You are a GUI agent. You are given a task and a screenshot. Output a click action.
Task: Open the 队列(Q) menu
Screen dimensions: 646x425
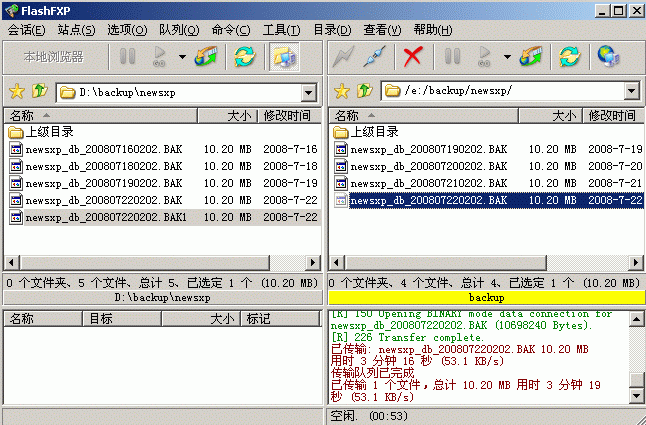[179, 30]
